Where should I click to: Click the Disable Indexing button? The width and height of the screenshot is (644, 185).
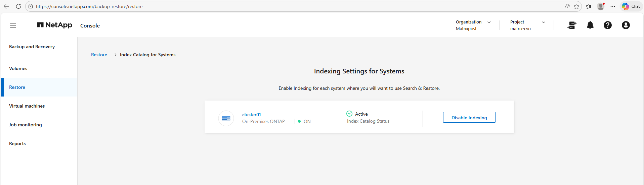[469, 118]
